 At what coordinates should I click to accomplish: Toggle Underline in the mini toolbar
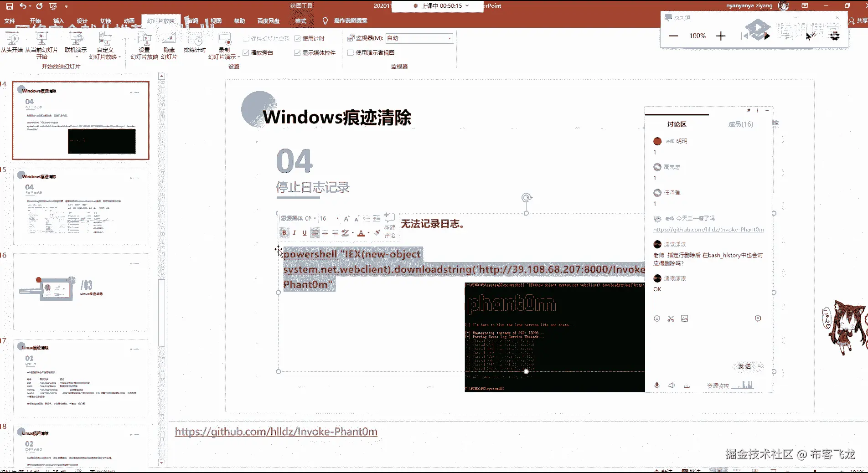(305, 233)
